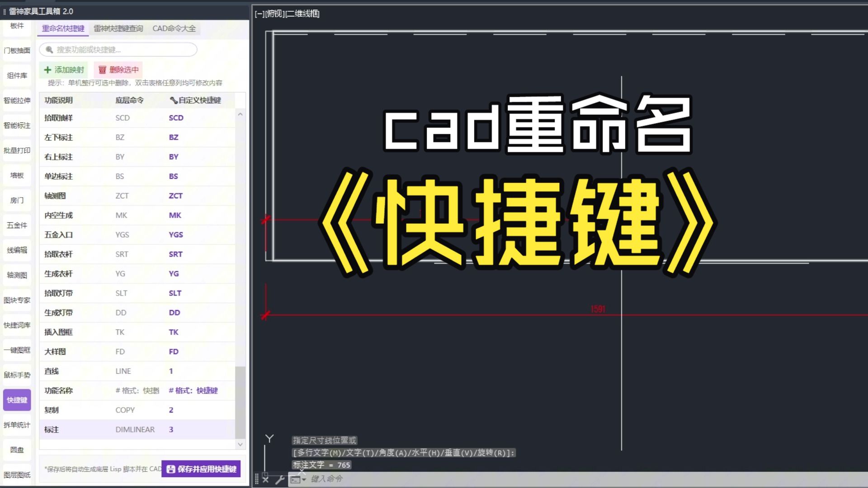Click the command line close X icon

266,479
